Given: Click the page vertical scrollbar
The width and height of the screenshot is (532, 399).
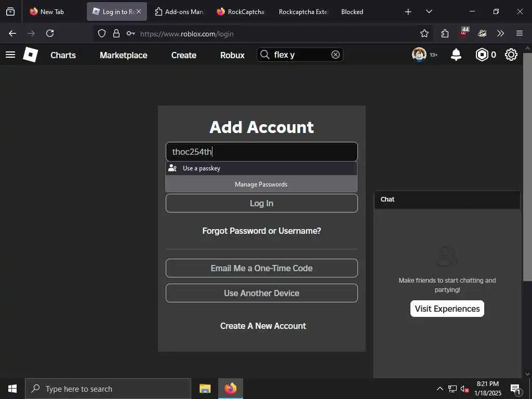Looking at the screenshot, I should click(527, 166).
